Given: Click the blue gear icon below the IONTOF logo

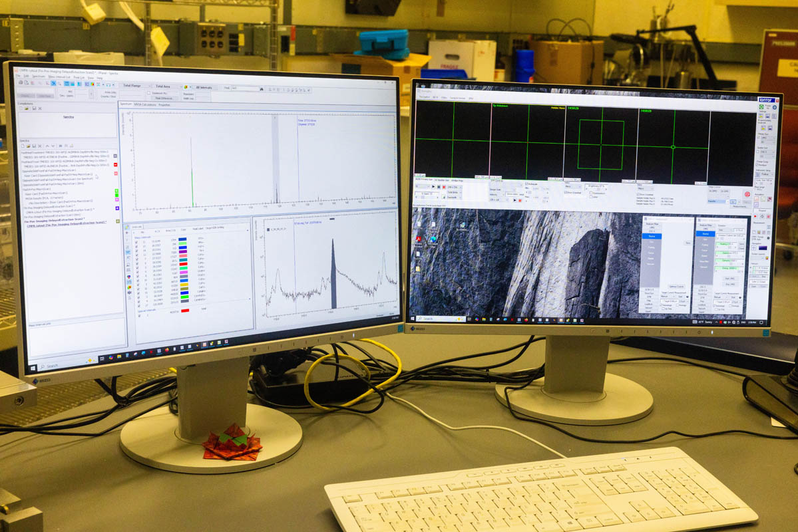Looking at the screenshot, I should point(775,107).
